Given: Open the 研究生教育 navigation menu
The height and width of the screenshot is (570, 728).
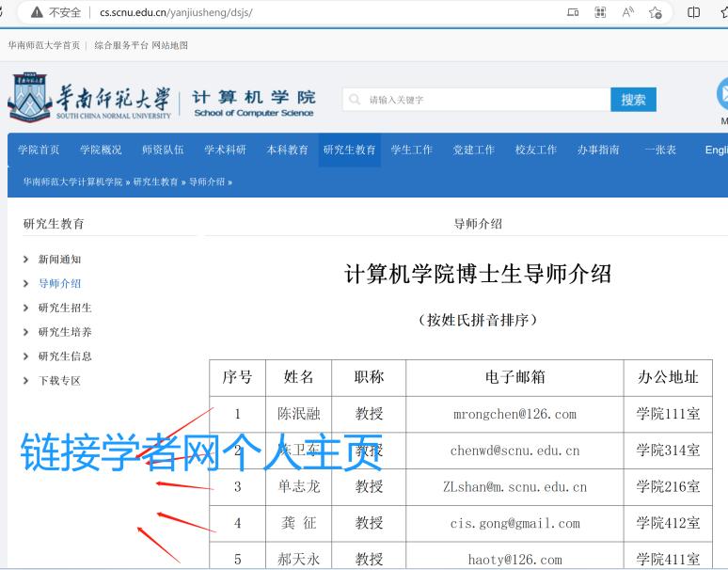Looking at the screenshot, I should 349,150.
